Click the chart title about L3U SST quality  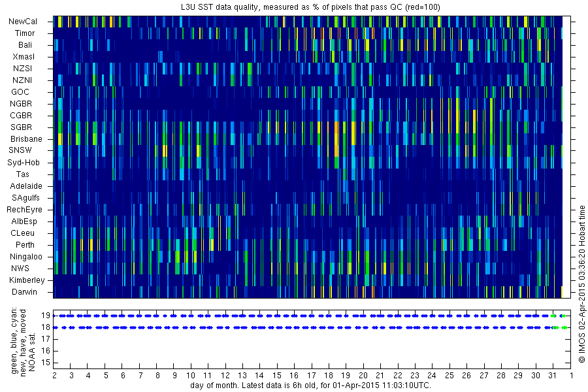[x=310, y=7]
